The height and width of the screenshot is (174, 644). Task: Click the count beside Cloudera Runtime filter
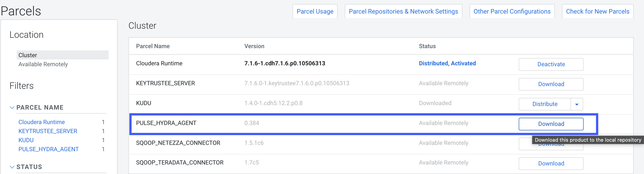103,122
